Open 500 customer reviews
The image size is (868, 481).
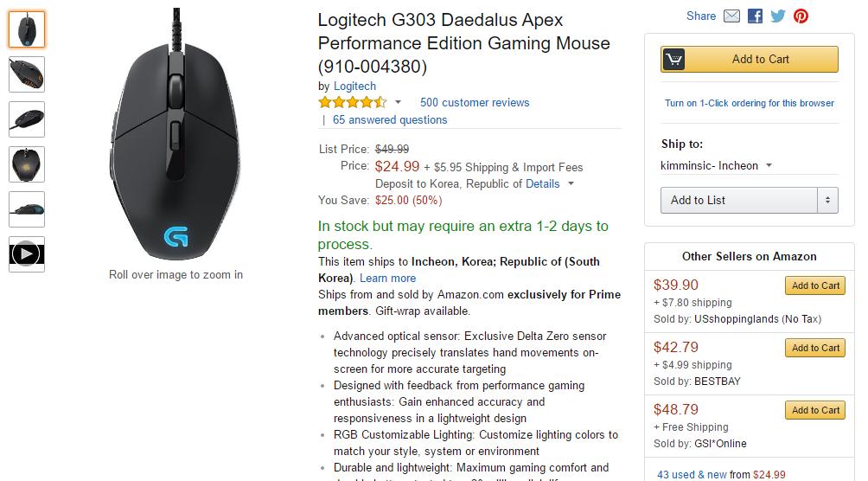[x=475, y=102]
